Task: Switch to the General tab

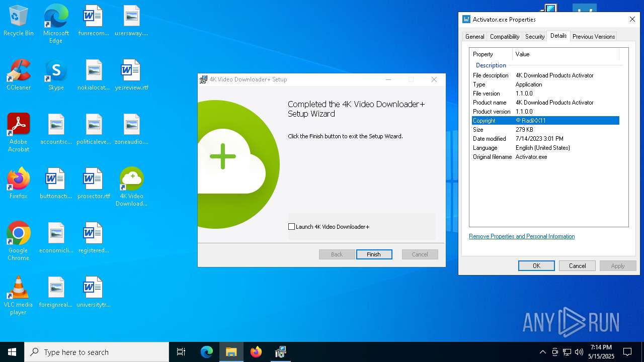Action: (474, 37)
